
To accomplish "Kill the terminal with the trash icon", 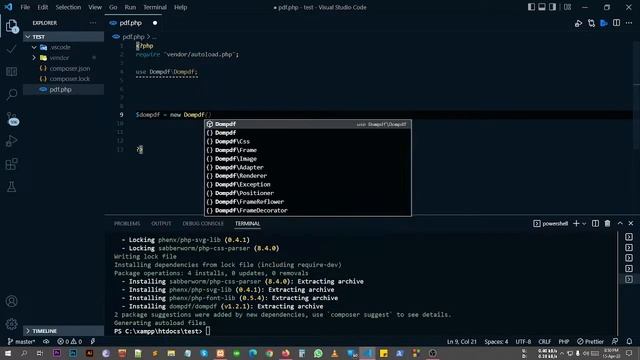I will (607, 223).
